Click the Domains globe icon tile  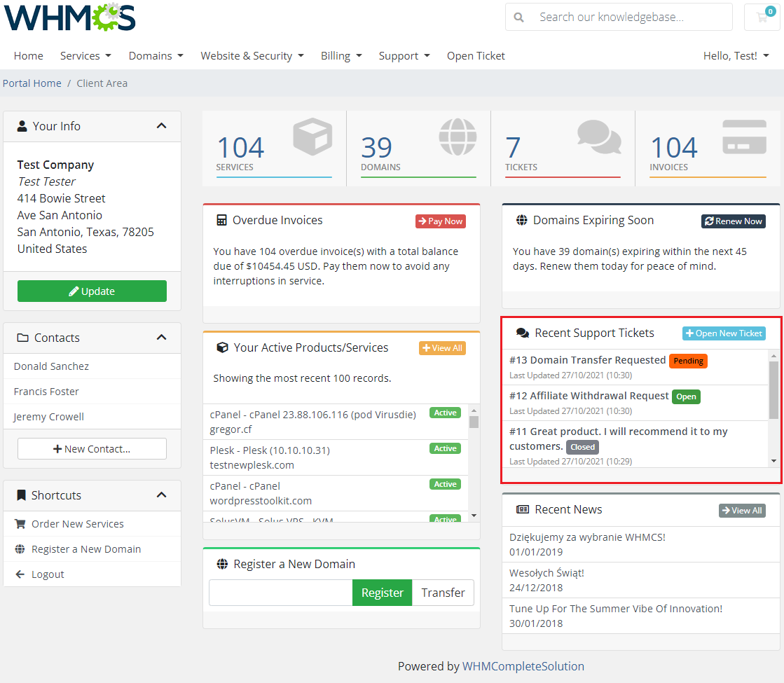coord(457,136)
